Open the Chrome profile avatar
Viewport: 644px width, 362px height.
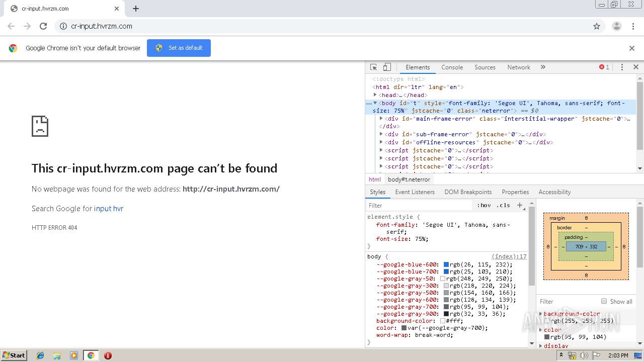(617, 26)
